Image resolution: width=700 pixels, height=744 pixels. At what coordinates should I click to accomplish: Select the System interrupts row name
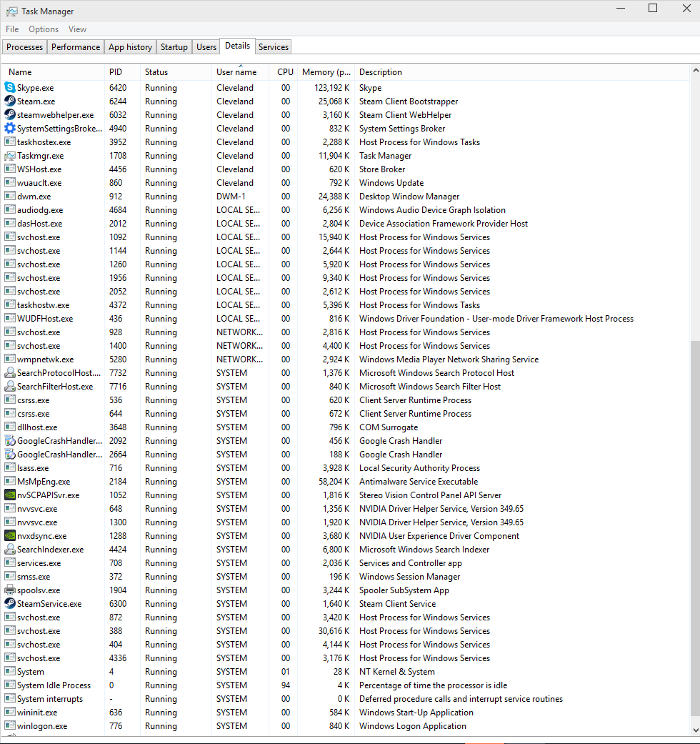tap(50, 699)
